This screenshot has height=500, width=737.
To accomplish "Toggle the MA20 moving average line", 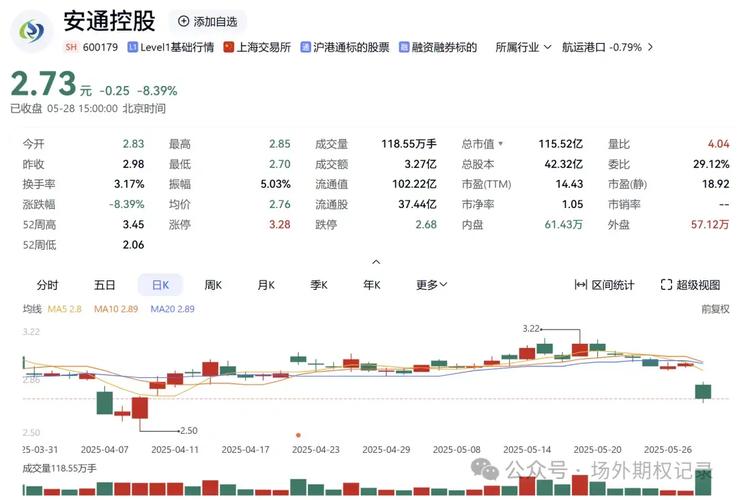I will click(172, 309).
